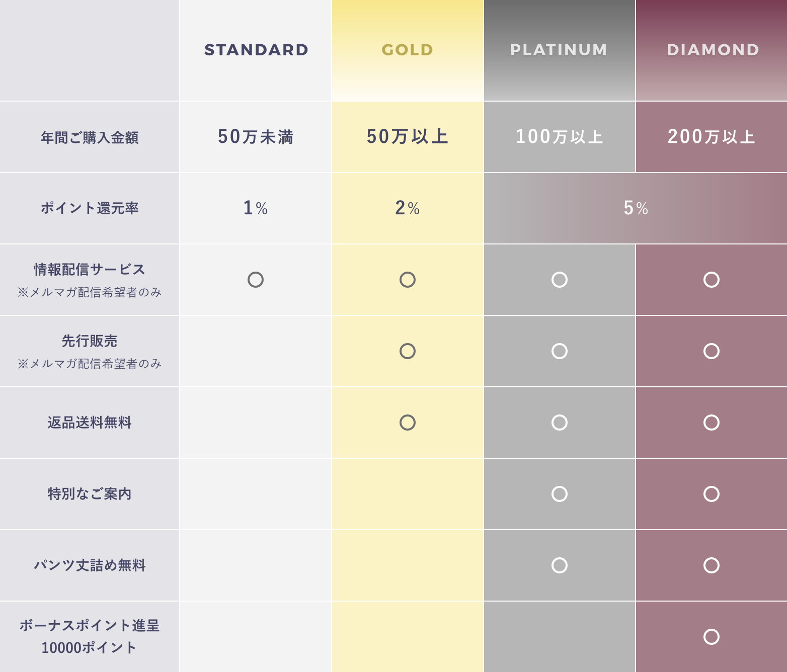The image size is (787, 672).
Task: Click the GOLD 先行販売 circle mark
Action: click(x=408, y=351)
